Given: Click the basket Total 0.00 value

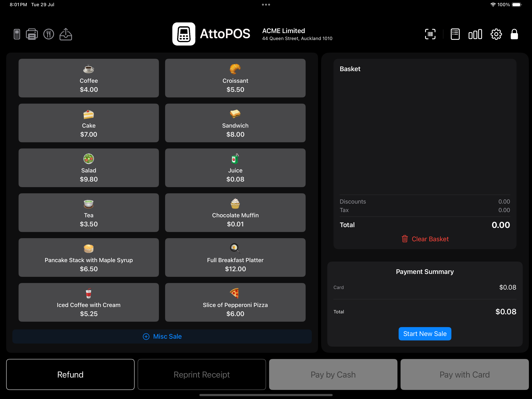Looking at the screenshot, I should (501, 225).
